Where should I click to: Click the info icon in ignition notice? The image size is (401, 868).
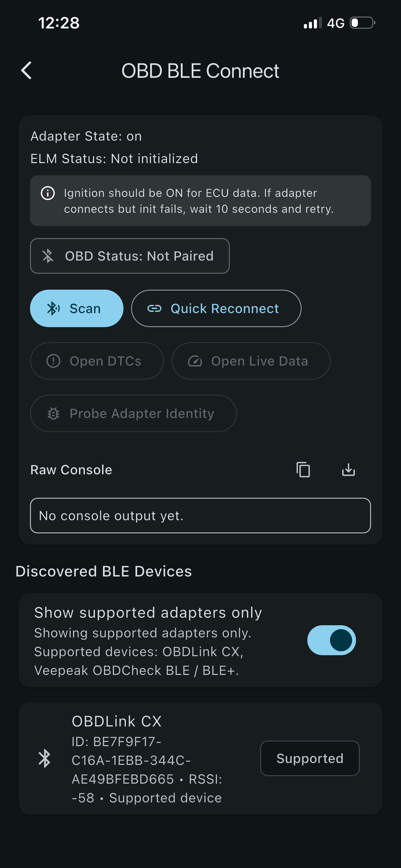(48, 193)
